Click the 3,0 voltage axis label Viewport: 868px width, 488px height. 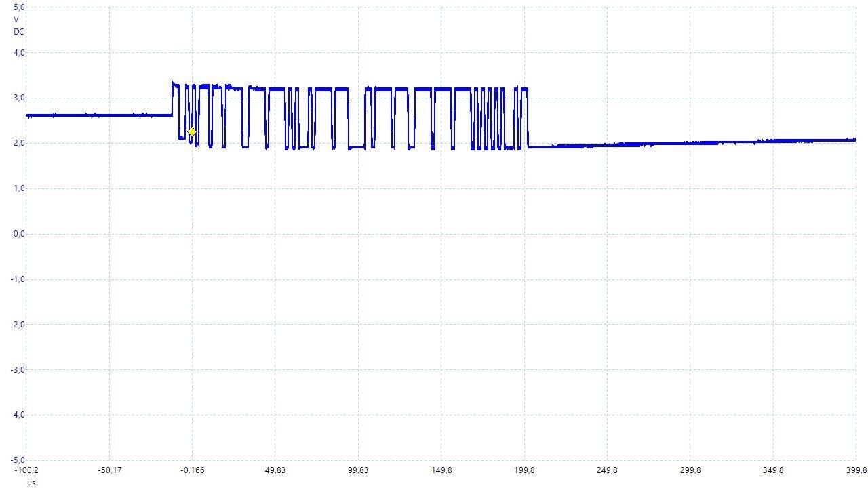click(x=19, y=98)
